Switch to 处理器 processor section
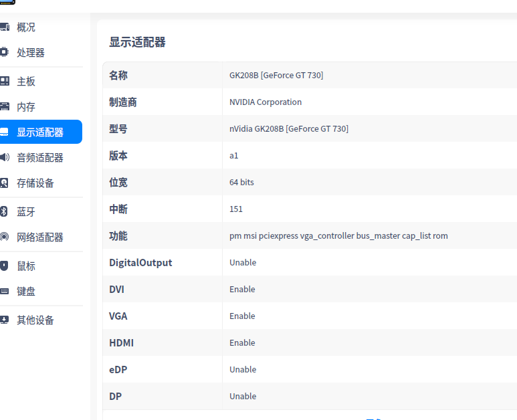This screenshot has height=420, width=517. [x=31, y=52]
